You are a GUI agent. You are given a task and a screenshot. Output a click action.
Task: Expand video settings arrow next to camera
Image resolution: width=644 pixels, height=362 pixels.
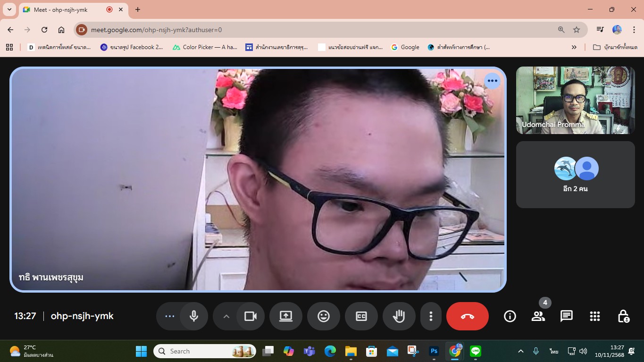click(226, 316)
